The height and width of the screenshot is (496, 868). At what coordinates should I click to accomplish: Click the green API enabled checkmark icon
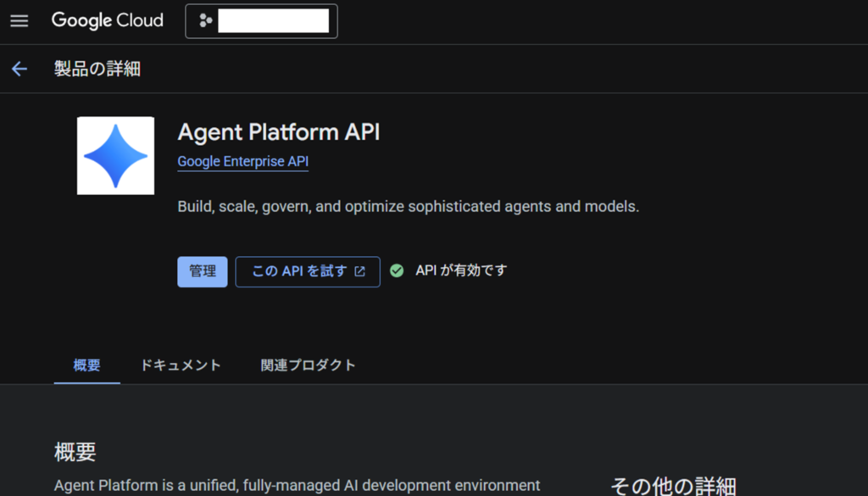(x=397, y=270)
